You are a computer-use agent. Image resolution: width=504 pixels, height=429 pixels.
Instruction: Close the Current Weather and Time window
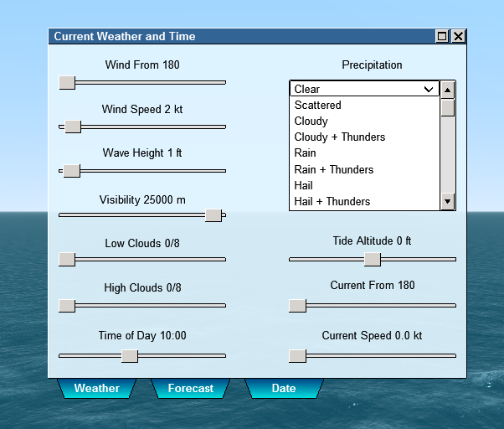pyautogui.click(x=458, y=36)
